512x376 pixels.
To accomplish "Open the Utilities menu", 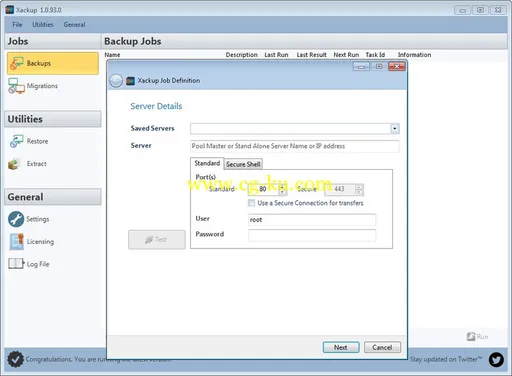I will pos(43,25).
